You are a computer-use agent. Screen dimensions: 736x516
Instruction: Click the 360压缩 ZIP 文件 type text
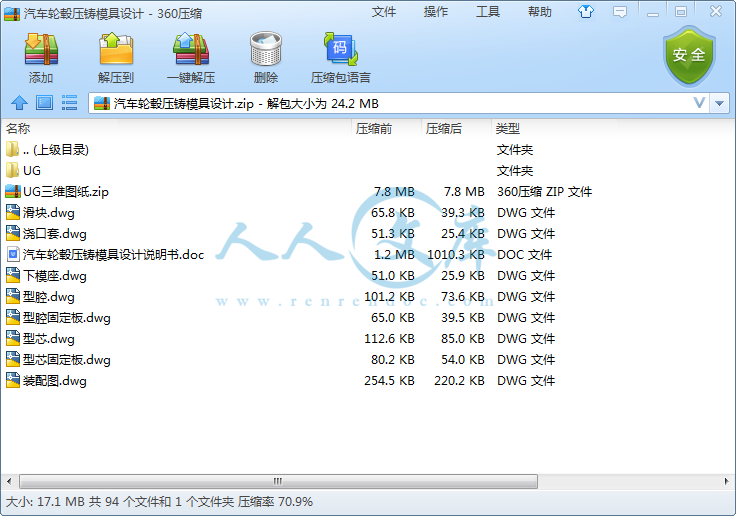(x=544, y=192)
